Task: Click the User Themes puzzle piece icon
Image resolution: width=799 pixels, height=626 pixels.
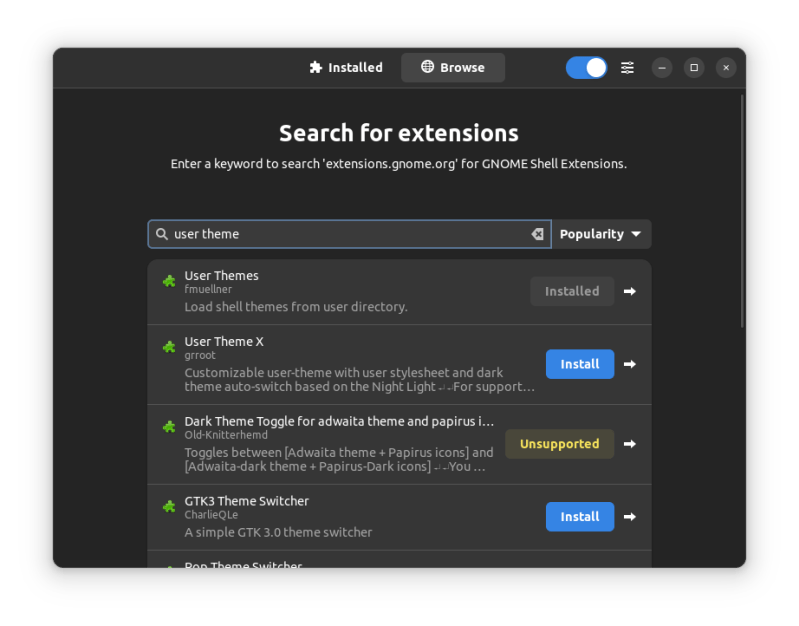Action: click(169, 281)
